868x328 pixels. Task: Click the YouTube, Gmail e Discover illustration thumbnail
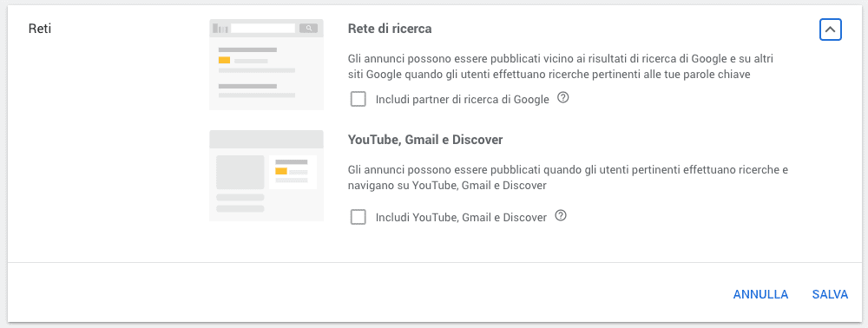coord(266,175)
